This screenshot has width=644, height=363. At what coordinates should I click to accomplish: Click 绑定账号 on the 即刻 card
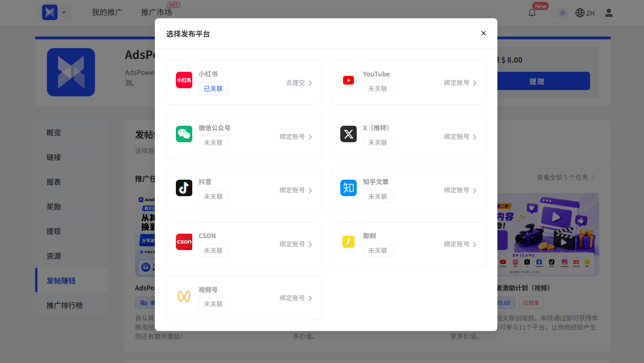pos(457,244)
